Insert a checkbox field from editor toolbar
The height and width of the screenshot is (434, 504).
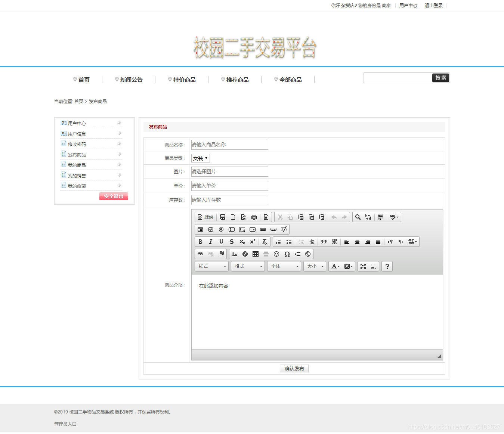click(211, 229)
